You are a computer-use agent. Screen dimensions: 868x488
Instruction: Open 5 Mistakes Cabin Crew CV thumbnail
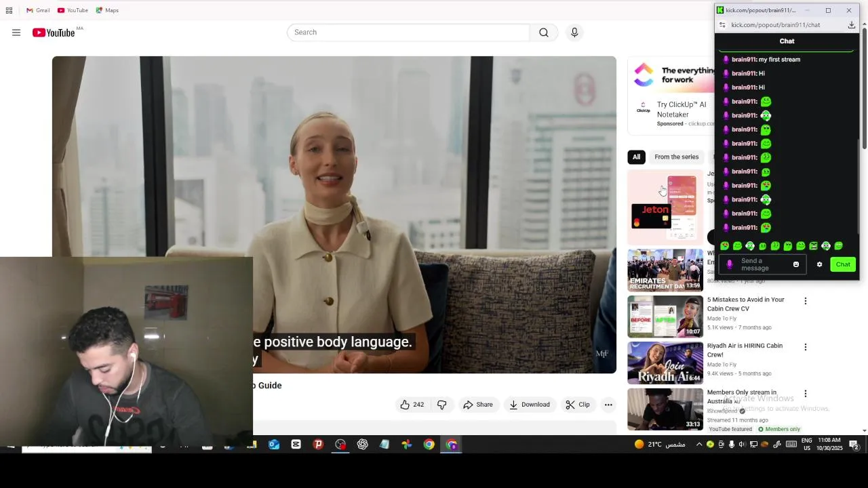click(x=665, y=317)
